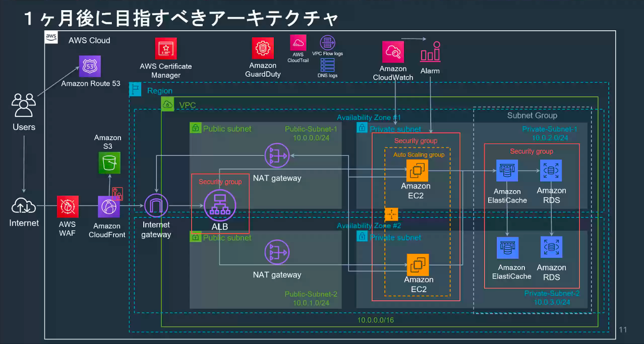Select the Internet gateway icon
The width and height of the screenshot is (644, 344).
point(156,206)
